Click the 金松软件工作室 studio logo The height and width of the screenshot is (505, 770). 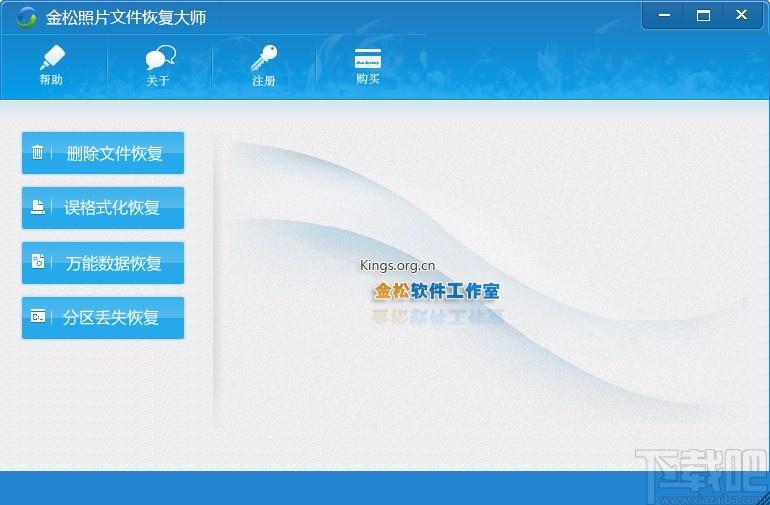tap(437, 291)
